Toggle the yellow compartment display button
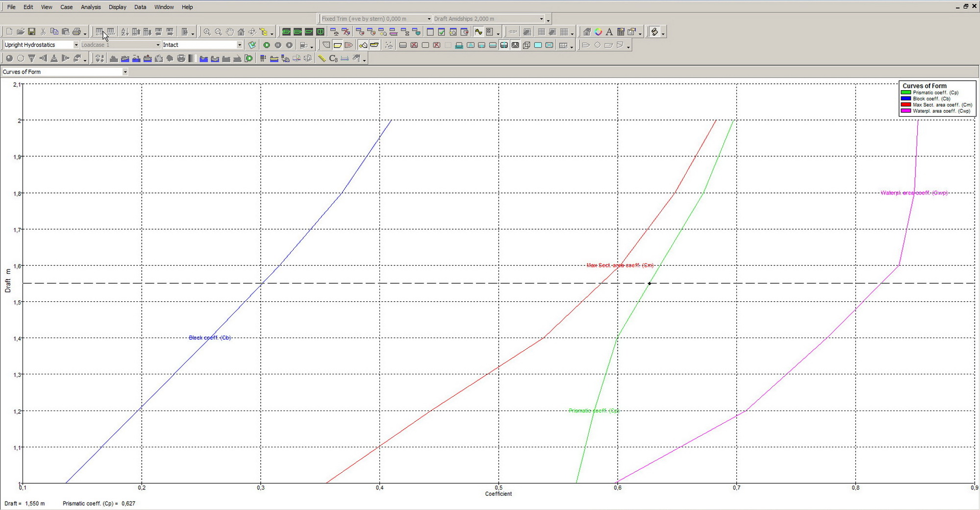The width and height of the screenshot is (980, 510). click(374, 45)
